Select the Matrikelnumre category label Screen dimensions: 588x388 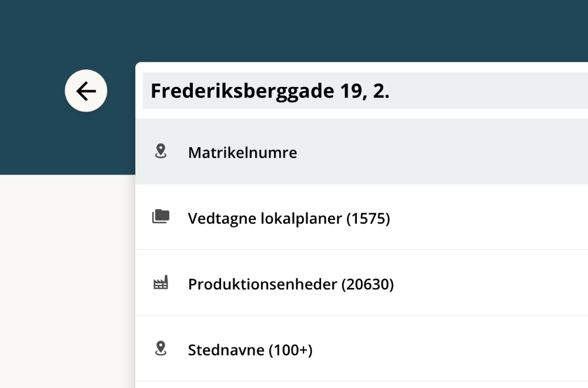coord(242,153)
